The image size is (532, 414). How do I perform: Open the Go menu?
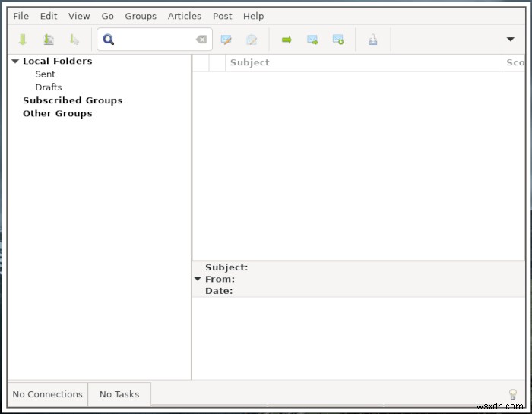(108, 16)
